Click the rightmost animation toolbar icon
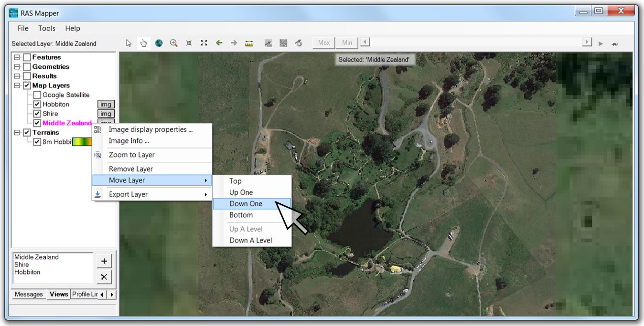 coord(615,44)
